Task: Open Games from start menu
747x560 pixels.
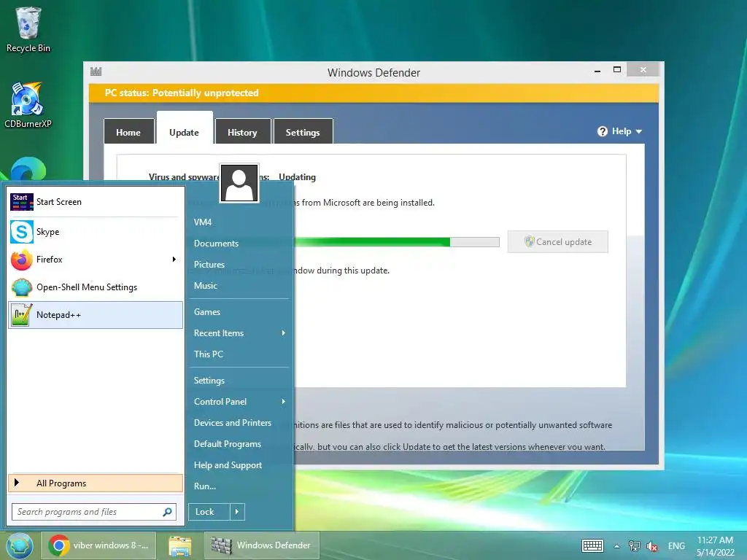Action: pyautogui.click(x=207, y=312)
